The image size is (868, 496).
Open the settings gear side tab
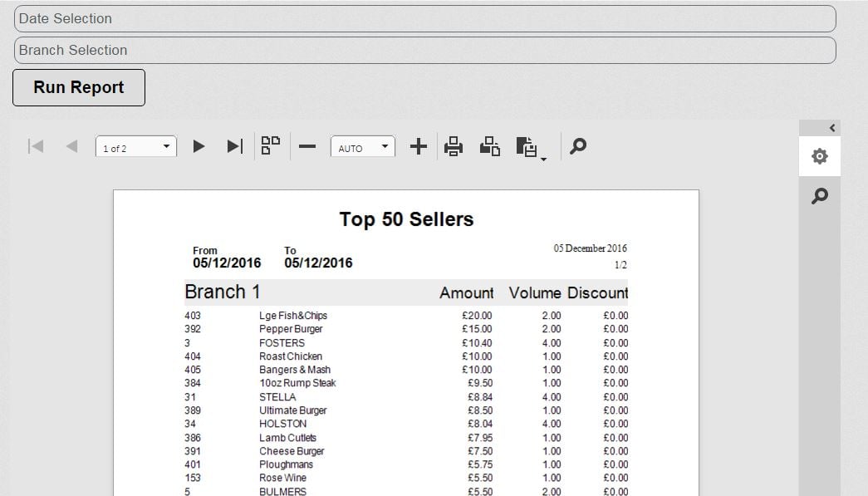[820, 156]
